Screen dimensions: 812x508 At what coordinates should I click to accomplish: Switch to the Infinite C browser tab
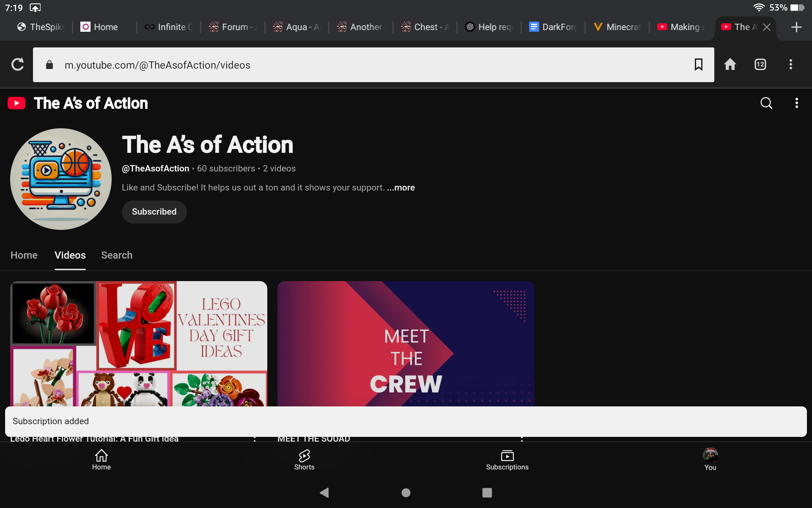coord(169,27)
